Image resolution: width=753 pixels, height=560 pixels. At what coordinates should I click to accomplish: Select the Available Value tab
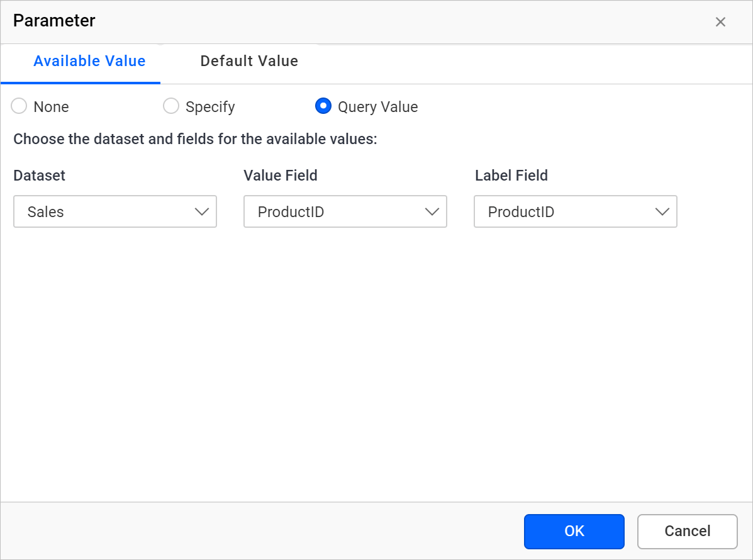pyautogui.click(x=89, y=61)
